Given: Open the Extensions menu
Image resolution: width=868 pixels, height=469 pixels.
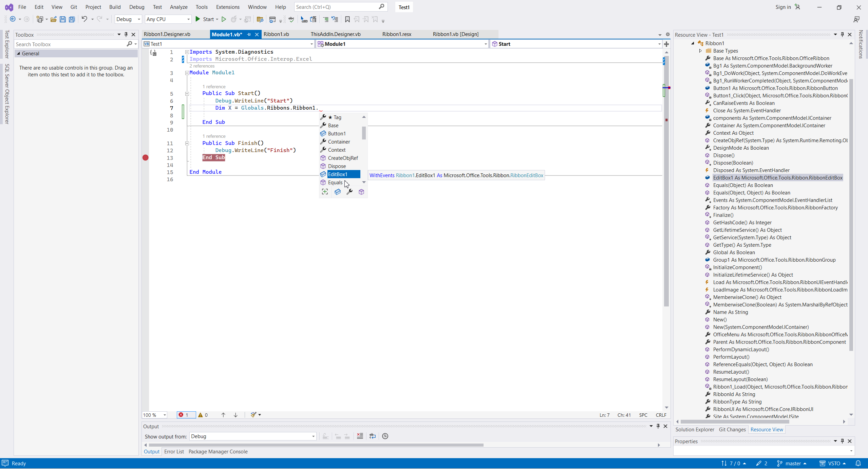Looking at the screenshot, I should pos(227,7).
